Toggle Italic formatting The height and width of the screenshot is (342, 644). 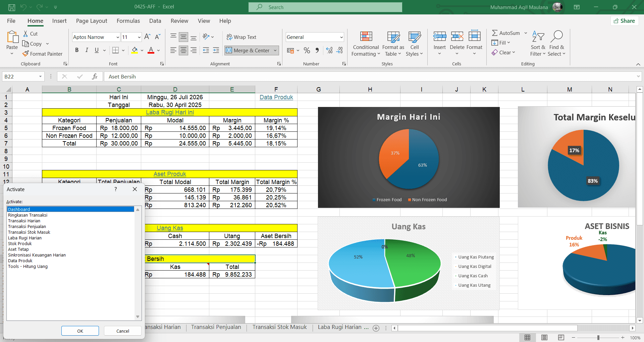click(x=87, y=50)
